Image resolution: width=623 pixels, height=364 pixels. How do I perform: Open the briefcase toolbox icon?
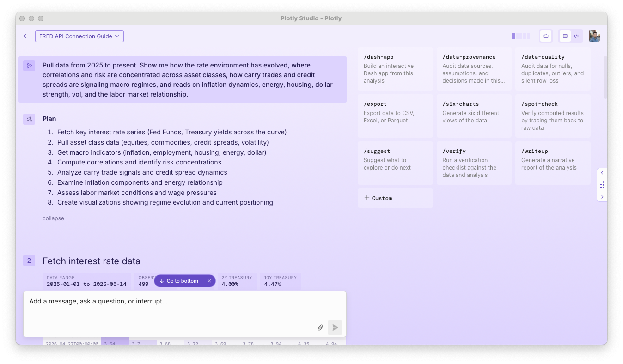(x=546, y=36)
